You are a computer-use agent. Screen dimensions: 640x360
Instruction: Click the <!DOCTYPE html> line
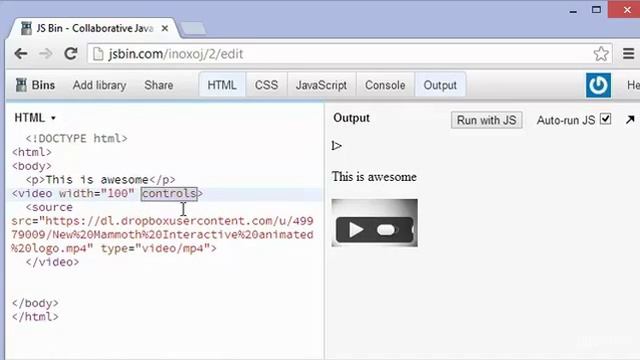tap(76, 138)
